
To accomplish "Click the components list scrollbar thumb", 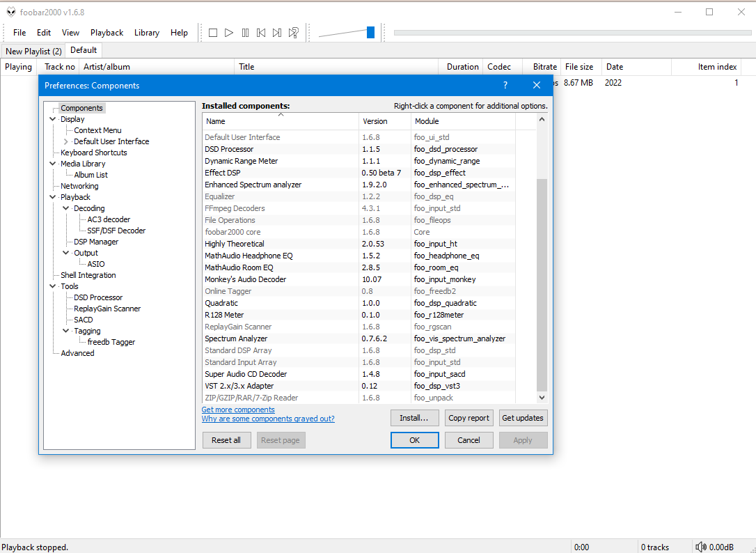I will click(542, 285).
